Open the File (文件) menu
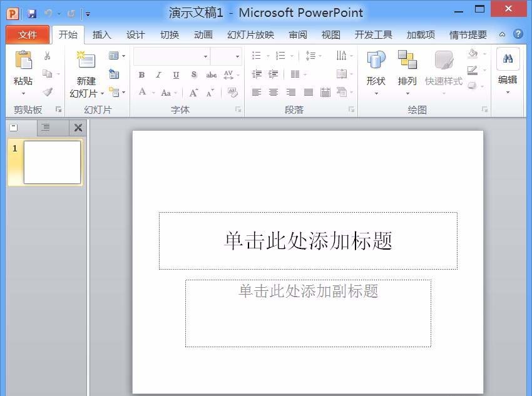The image size is (532, 396). click(x=28, y=35)
